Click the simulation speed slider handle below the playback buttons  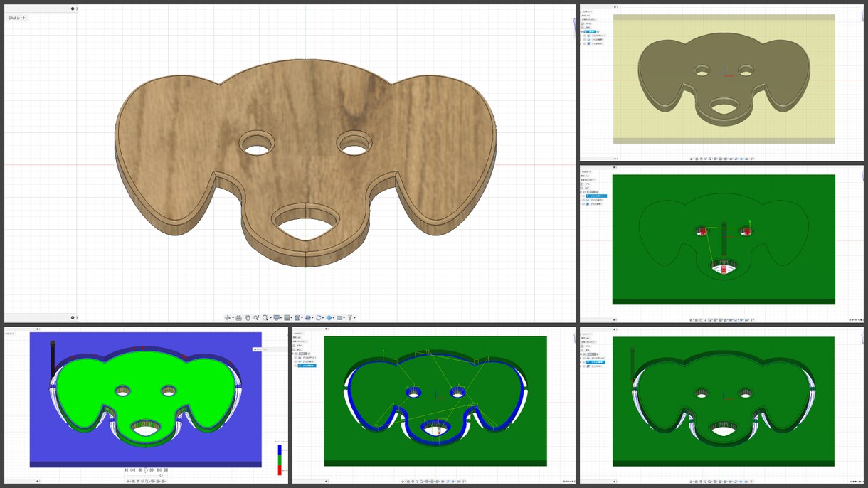pyautogui.click(x=161, y=476)
